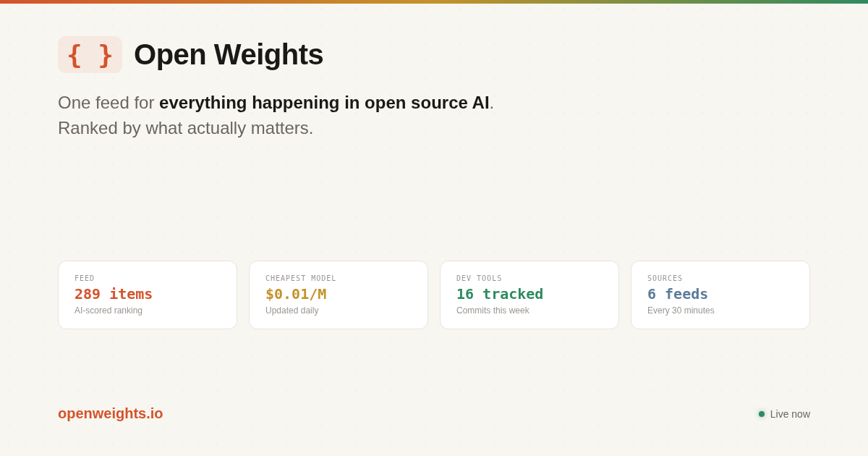
Task: Click the bold open source AI tagline
Action: 324,103
